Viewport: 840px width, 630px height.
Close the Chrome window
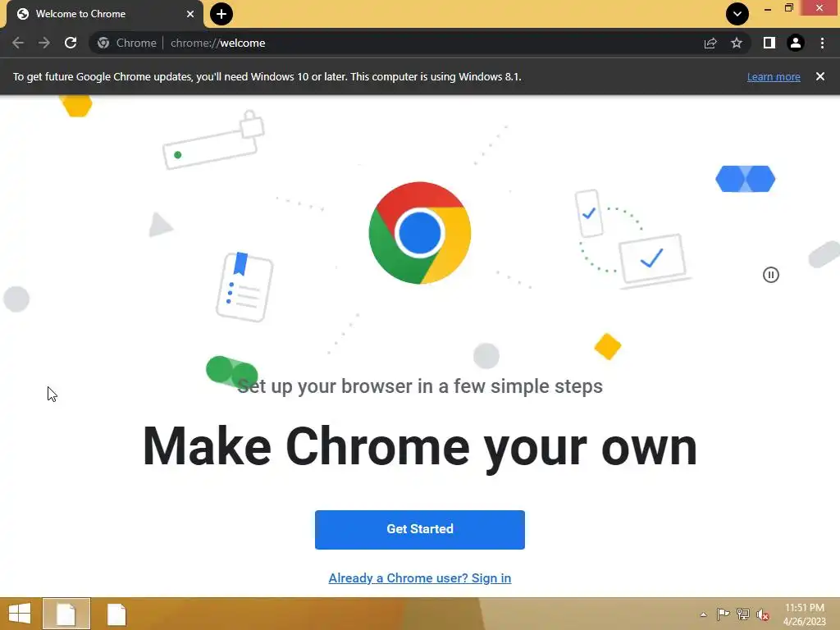coord(819,8)
